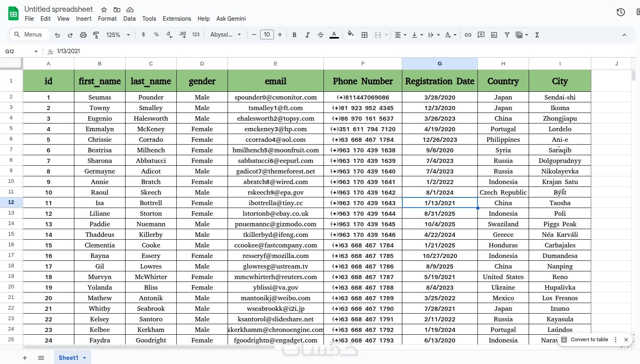Decrease decimal places
Screen dimensions: 640x364
[x=169, y=35]
